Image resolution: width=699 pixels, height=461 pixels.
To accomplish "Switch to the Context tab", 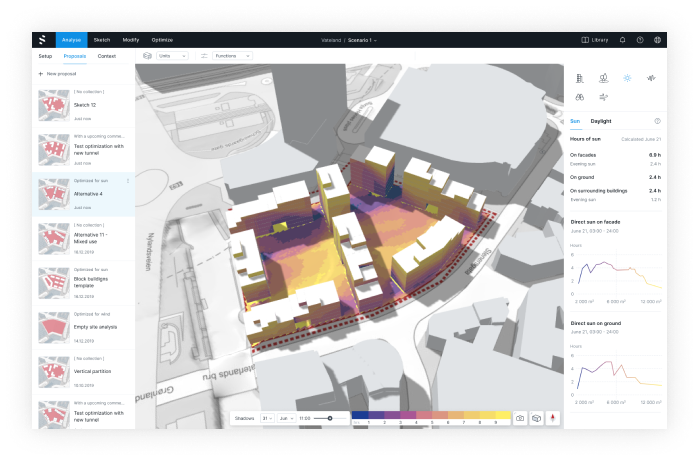I will (107, 56).
